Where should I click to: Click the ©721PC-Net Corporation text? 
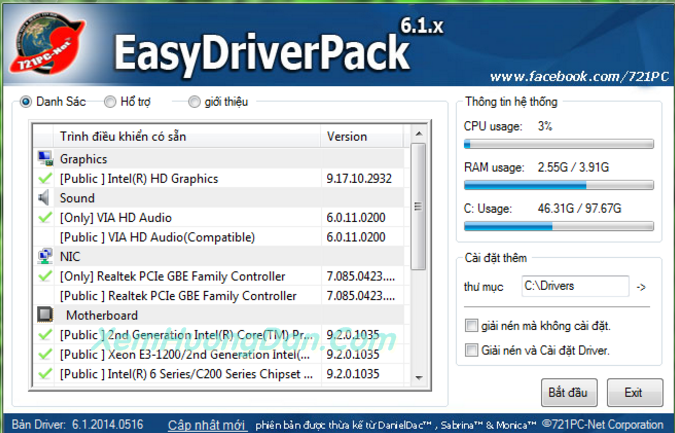[x=603, y=425]
